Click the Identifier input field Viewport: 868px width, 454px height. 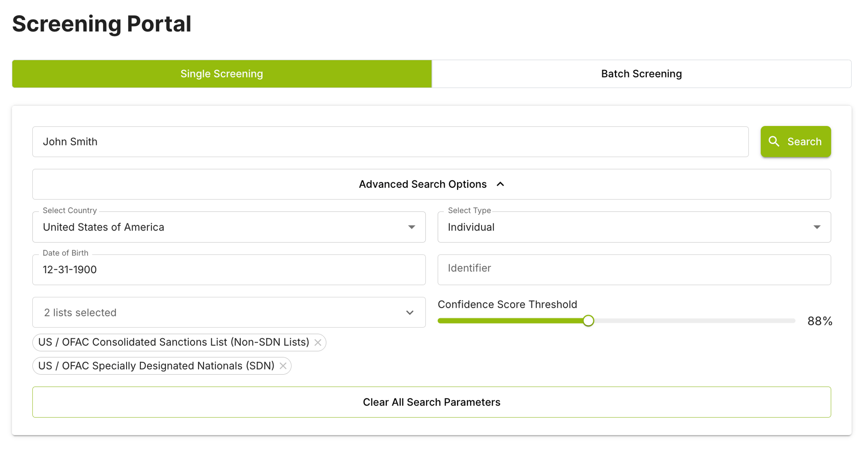634,270
